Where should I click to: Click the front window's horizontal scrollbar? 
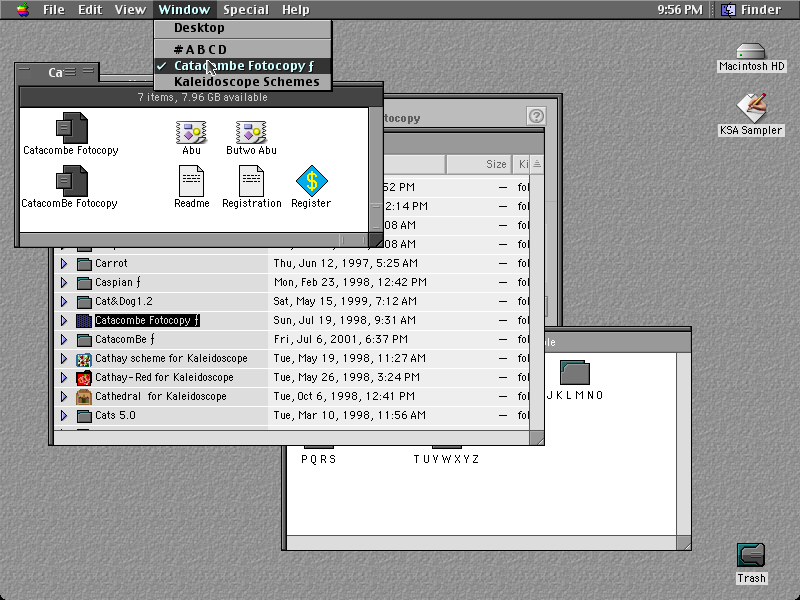(x=194, y=239)
